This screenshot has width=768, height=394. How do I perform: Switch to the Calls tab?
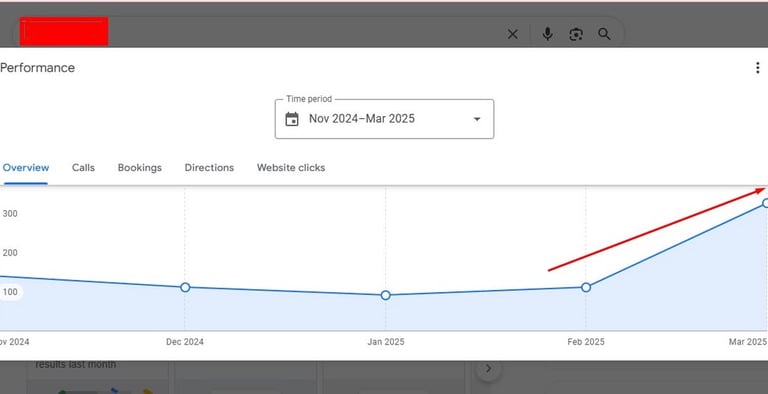tap(83, 168)
